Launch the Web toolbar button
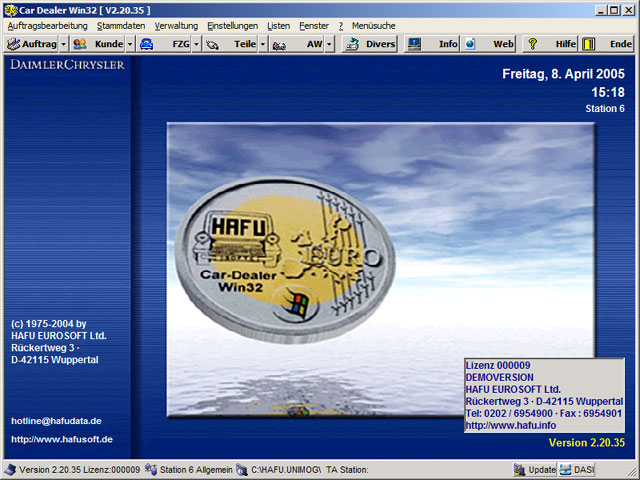 click(490, 44)
